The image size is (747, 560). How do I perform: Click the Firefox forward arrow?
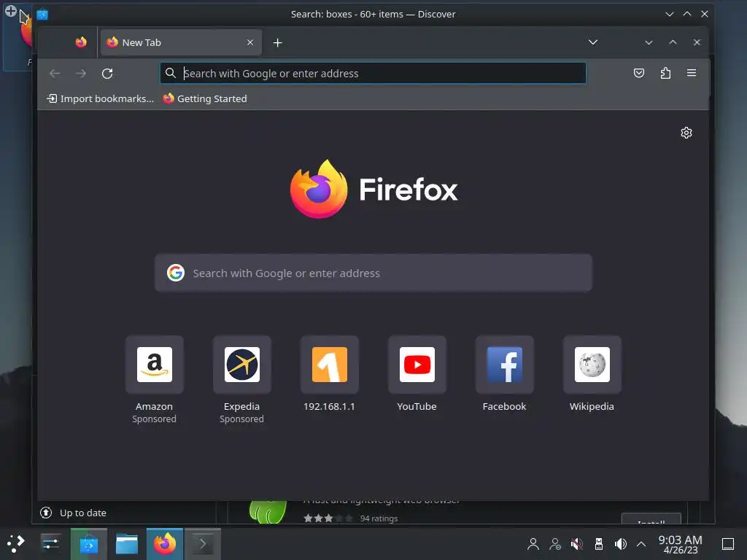point(81,74)
